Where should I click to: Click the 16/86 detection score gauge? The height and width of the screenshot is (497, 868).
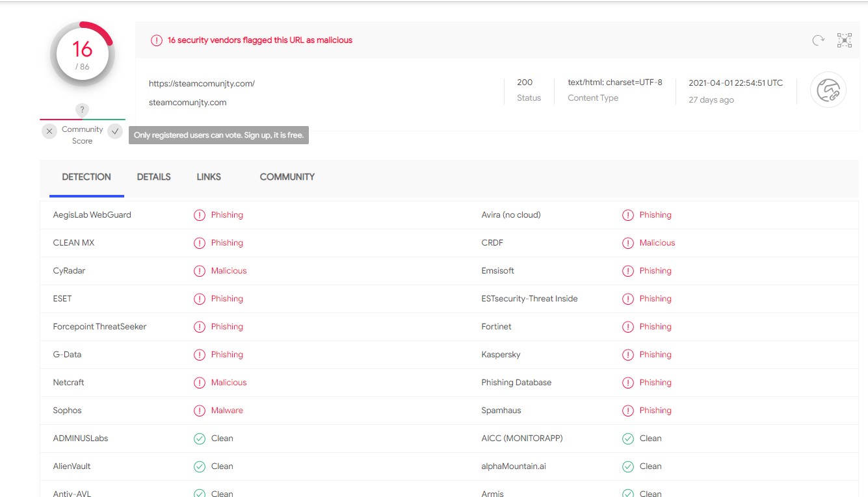coord(83,55)
